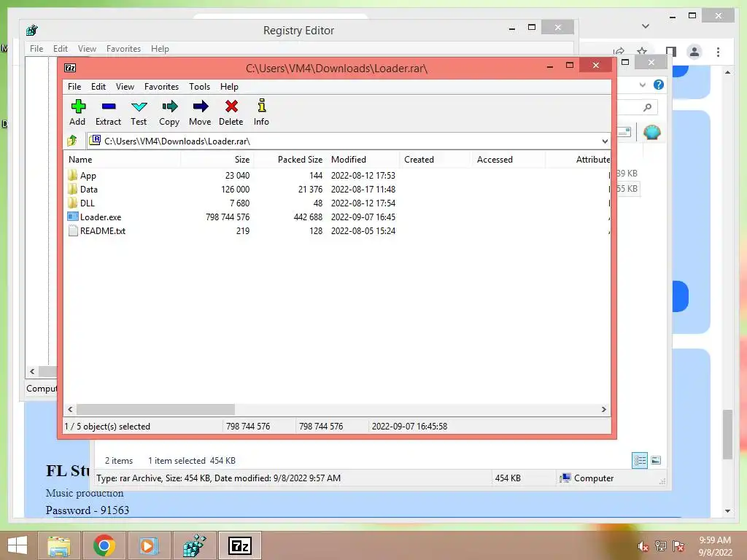Expand the Explorer ribbon chevron
Image resolution: width=747 pixels, height=560 pixels.
(x=642, y=85)
